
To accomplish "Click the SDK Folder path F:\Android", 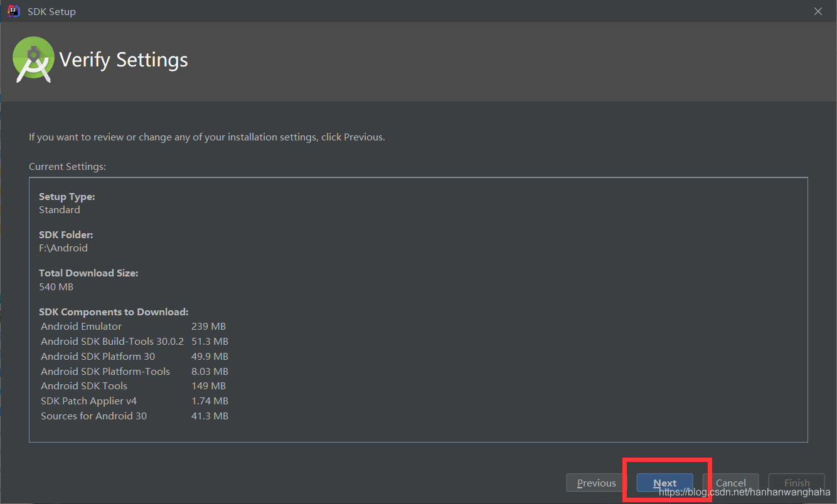I will (64, 248).
